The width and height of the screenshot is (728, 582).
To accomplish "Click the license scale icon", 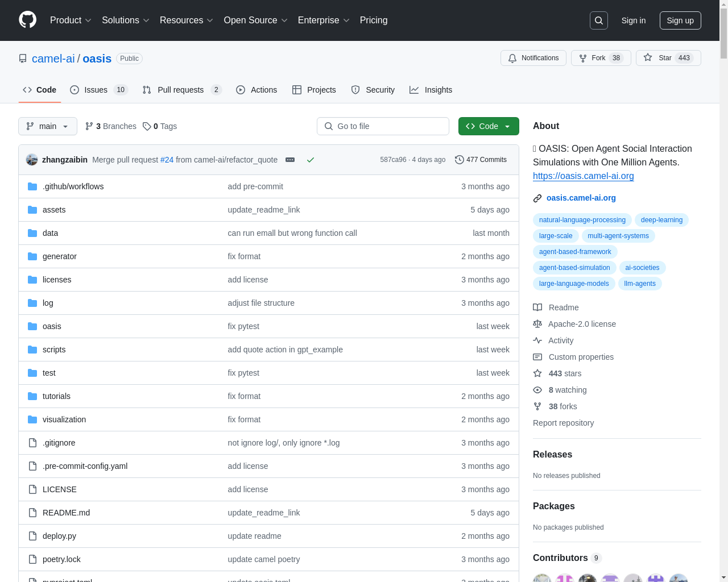I will pos(537,324).
